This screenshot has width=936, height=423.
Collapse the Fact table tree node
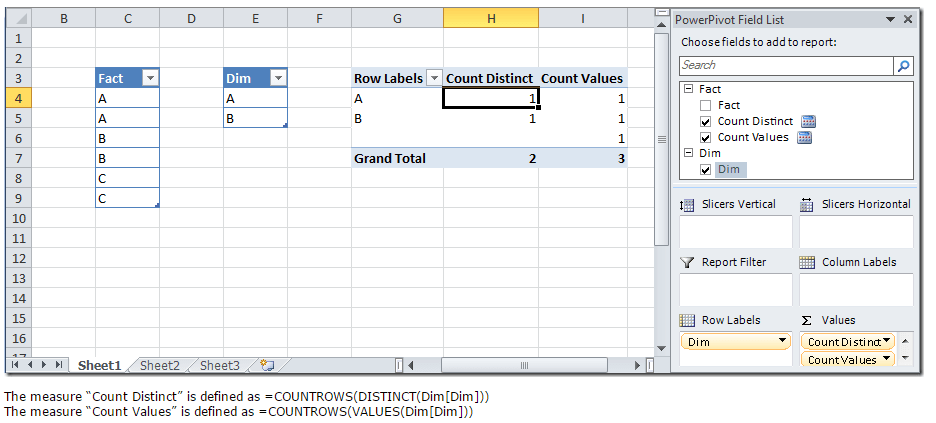coord(688,89)
